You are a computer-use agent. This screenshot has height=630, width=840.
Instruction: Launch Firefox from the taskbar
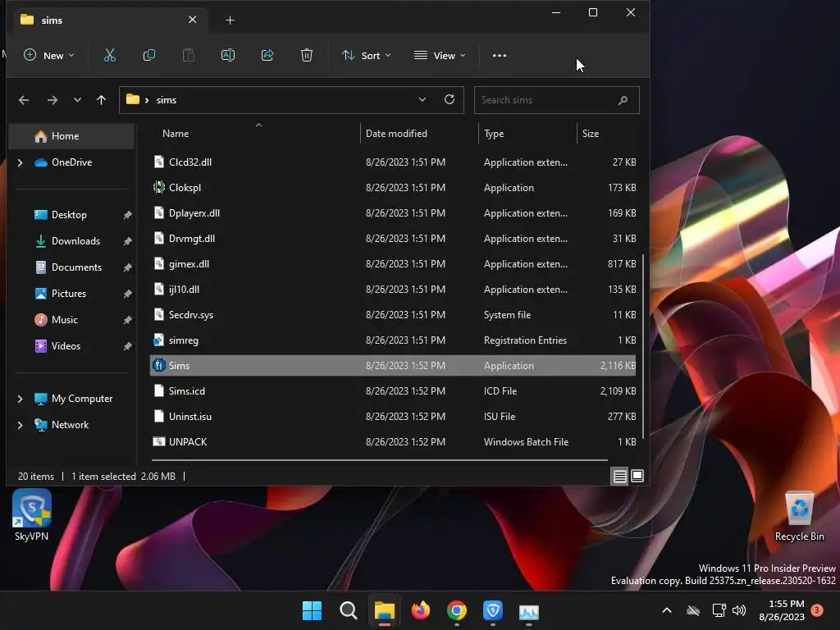(421, 610)
